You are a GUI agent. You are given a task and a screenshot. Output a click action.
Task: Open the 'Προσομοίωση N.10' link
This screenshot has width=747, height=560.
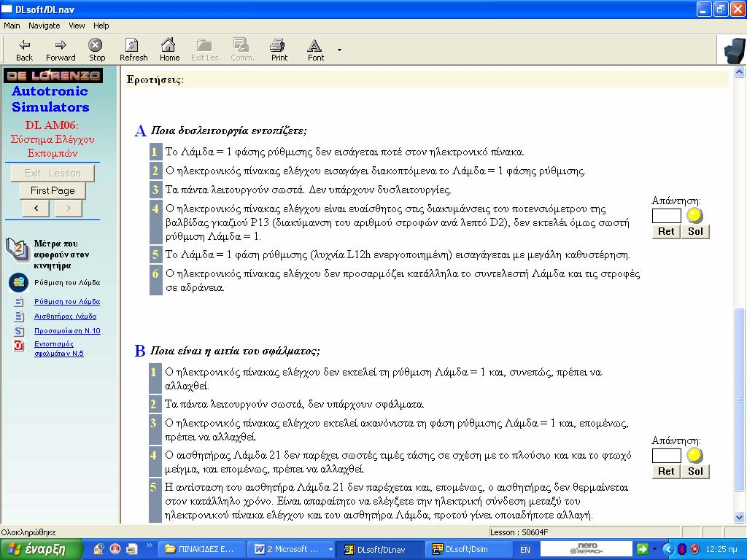tap(67, 331)
